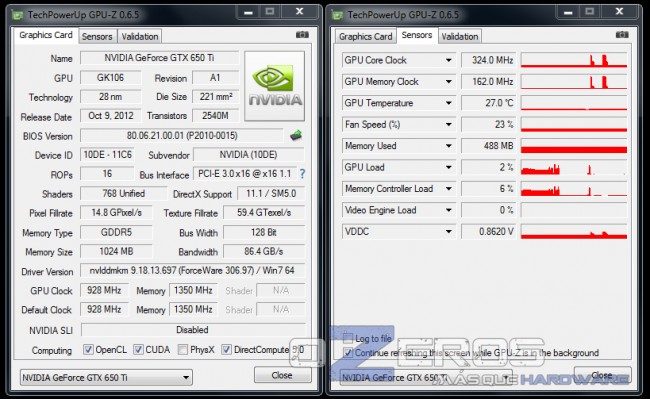The width and height of the screenshot is (650, 399).
Task: Click GPU-Z app icon in left title bar
Action: point(17,15)
